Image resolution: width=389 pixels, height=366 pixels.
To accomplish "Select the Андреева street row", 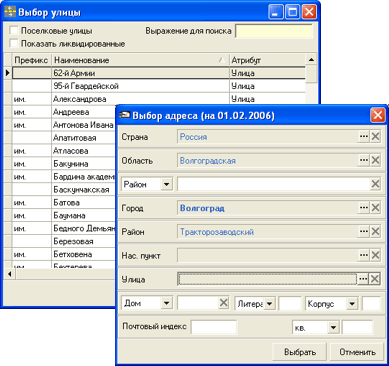I will tap(64, 112).
